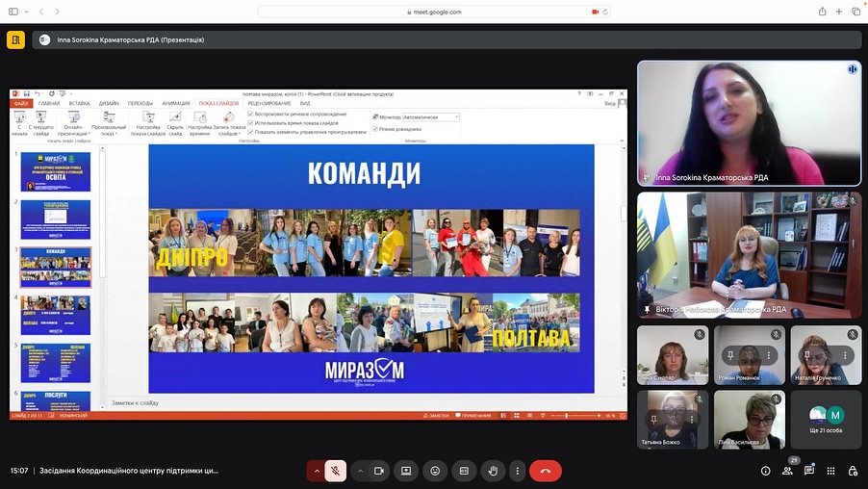Uncheck 'Использовать время показа слайдов'

(251, 123)
